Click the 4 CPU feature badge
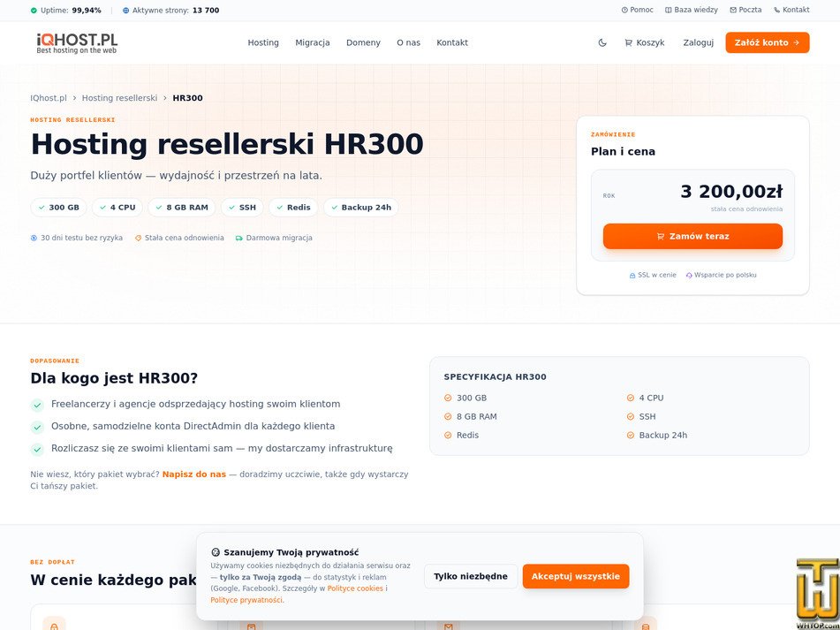Image resolution: width=840 pixels, height=630 pixels. coord(117,208)
